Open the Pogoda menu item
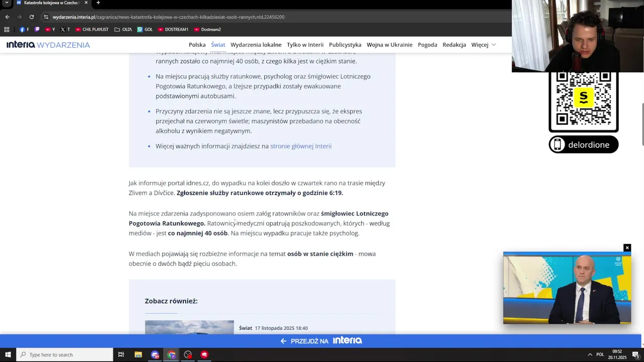 428,45
